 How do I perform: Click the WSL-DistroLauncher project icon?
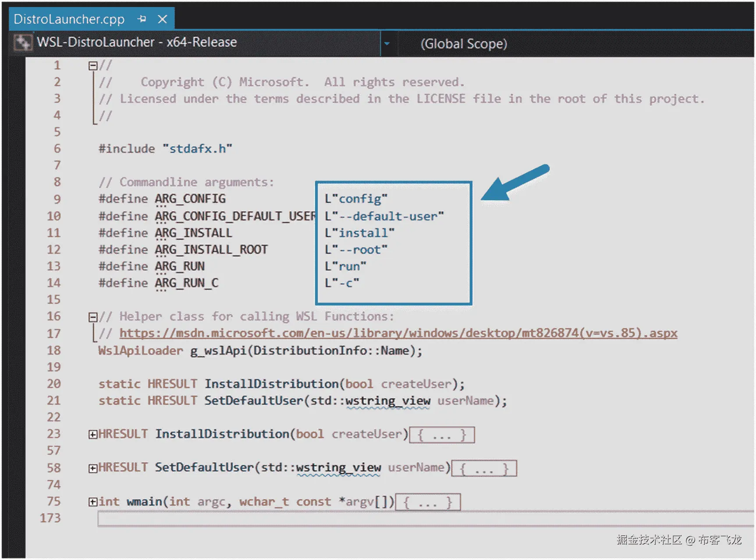pos(23,43)
